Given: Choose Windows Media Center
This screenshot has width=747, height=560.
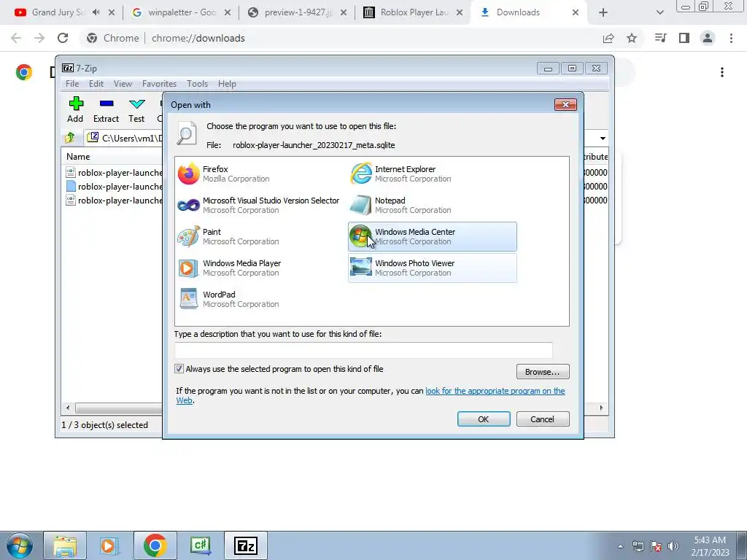Looking at the screenshot, I should coord(432,237).
